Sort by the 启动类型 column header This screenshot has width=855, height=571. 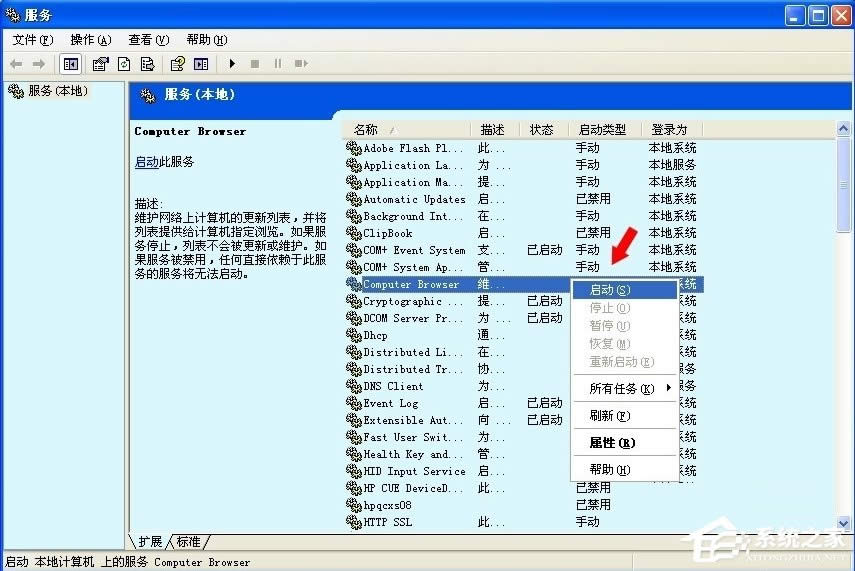604,130
